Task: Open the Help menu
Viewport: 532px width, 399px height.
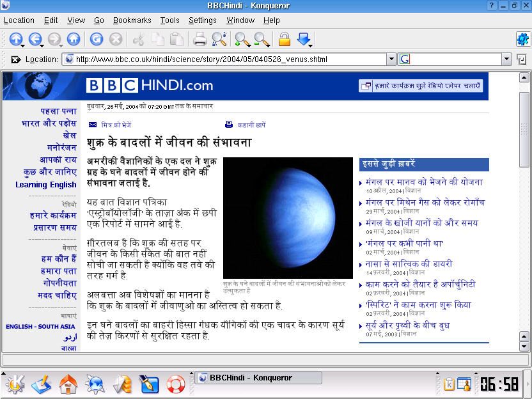Action: [271, 20]
